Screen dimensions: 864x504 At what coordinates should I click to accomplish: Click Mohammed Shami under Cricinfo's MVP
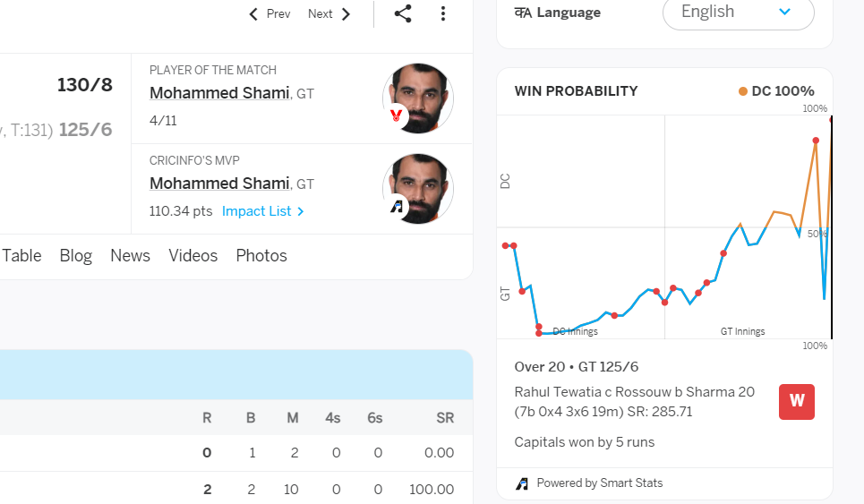coord(219,184)
